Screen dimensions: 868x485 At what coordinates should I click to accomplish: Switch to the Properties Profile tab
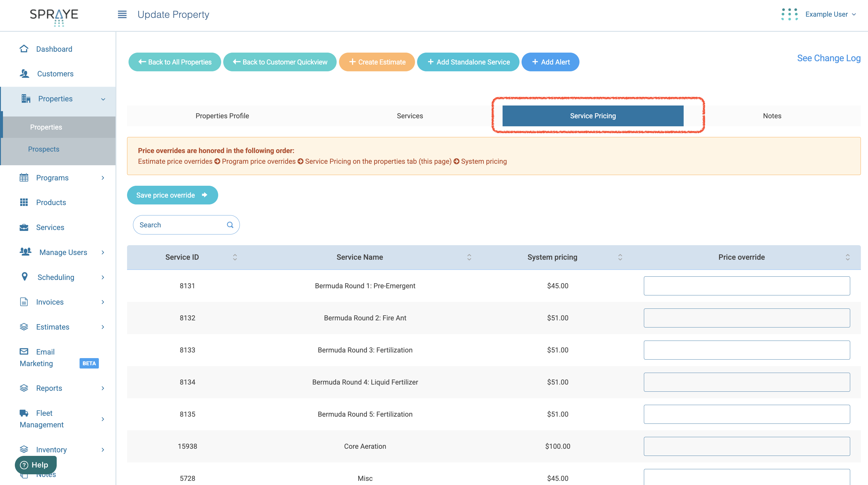pos(222,116)
